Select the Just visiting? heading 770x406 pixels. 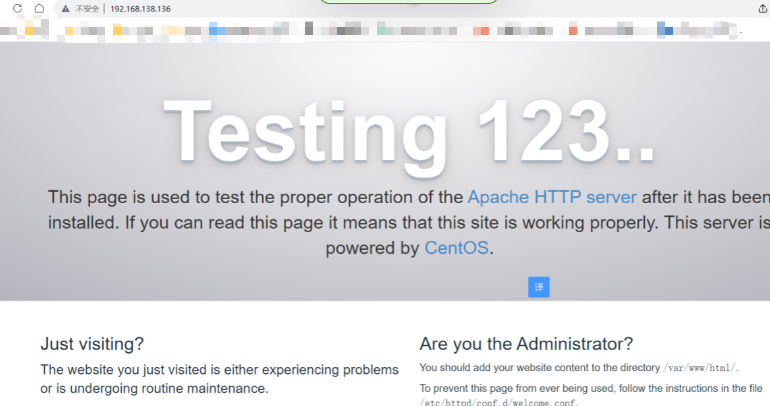tap(92, 344)
